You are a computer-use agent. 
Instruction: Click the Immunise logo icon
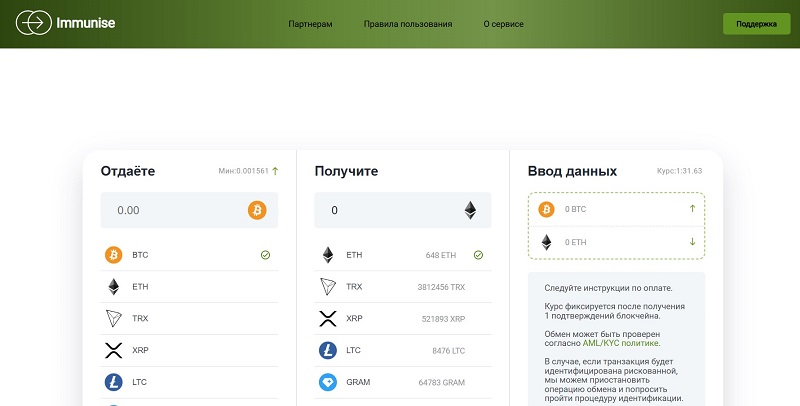pyautogui.click(x=34, y=23)
